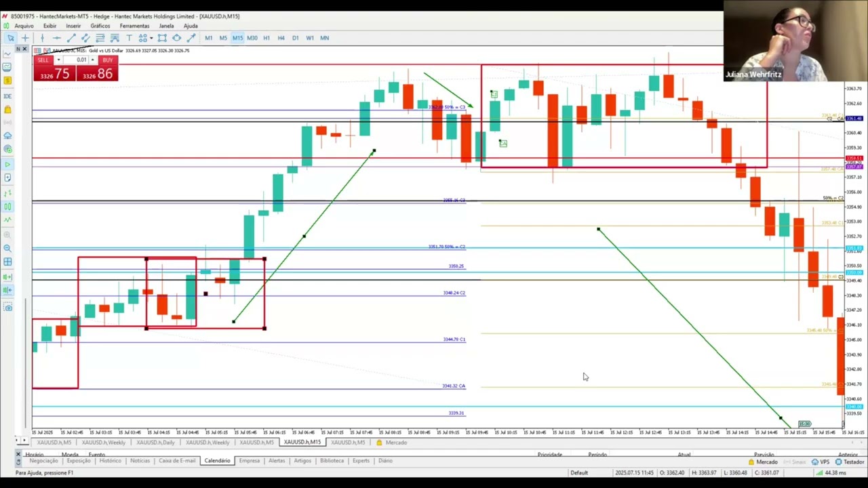
Task: Switch to M5 timeframe
Action: pyautogui.click(x=223, y=38)
